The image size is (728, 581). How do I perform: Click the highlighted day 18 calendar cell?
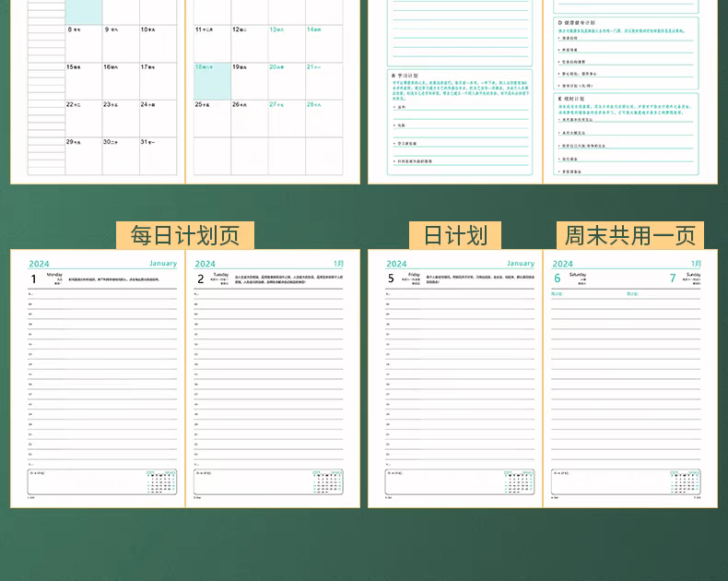[x=211, y=80]
